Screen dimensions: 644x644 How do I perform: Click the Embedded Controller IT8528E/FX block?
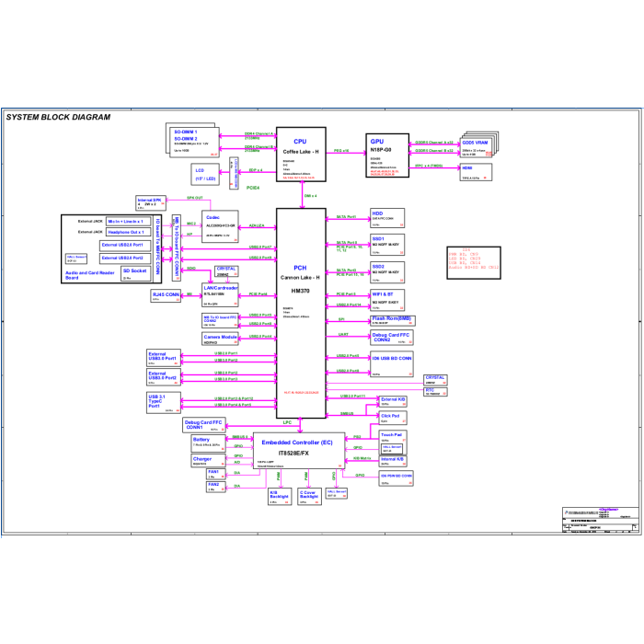(x=299, y=451)
